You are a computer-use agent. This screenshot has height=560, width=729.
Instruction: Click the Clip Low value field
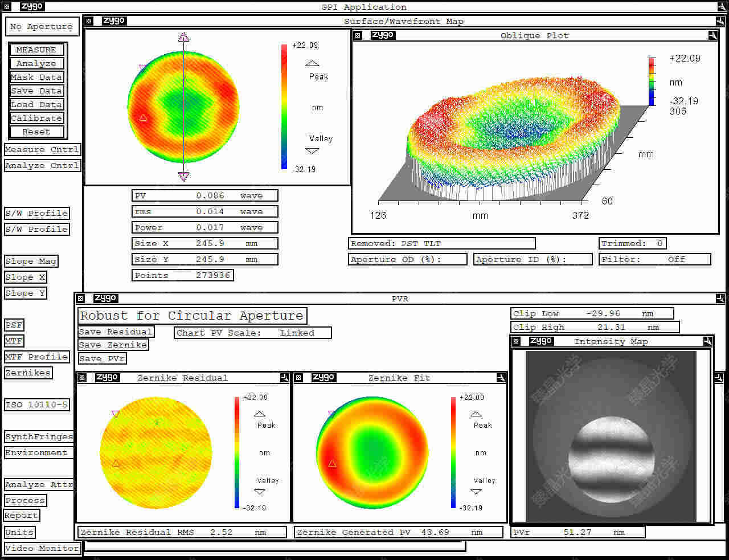(592, 313)
